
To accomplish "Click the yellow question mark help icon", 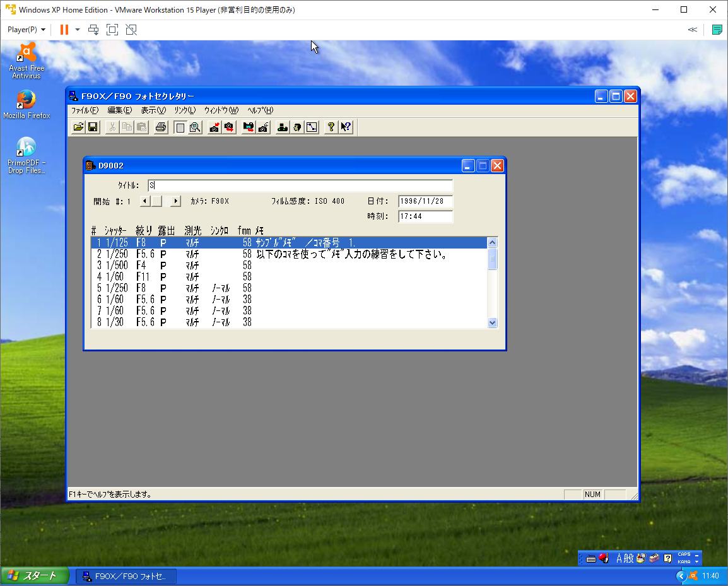I will [331, 127].
